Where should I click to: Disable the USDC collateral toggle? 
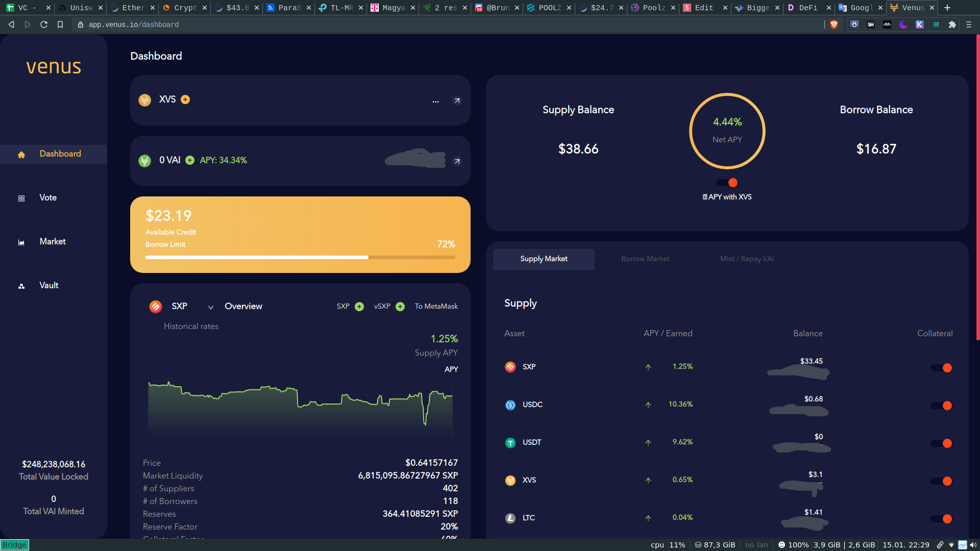click(941, 406)
